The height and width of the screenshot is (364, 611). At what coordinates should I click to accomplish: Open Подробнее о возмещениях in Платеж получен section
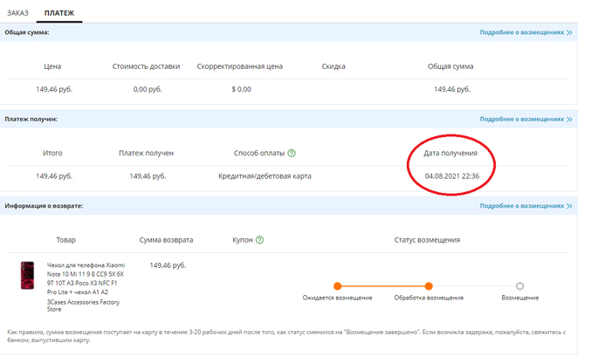[521, 119]
